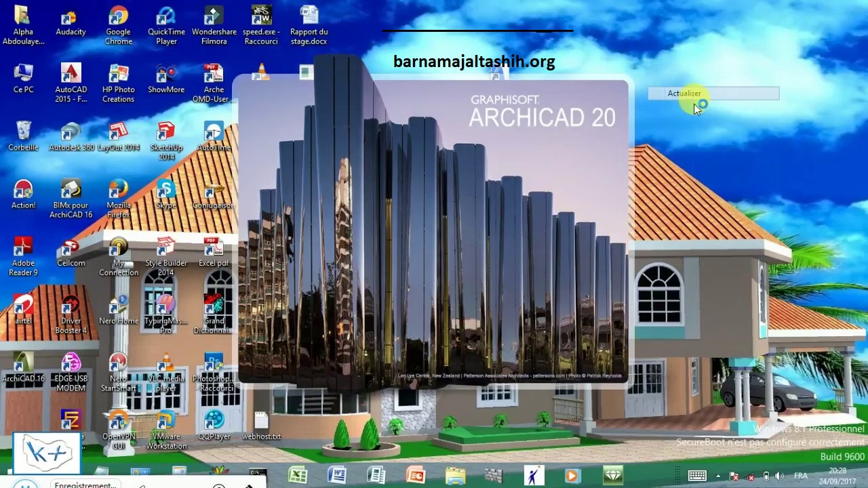Launch the SketchUp 2014 shortcut
This screenshot has height=488, width=868.
(166, 140)
